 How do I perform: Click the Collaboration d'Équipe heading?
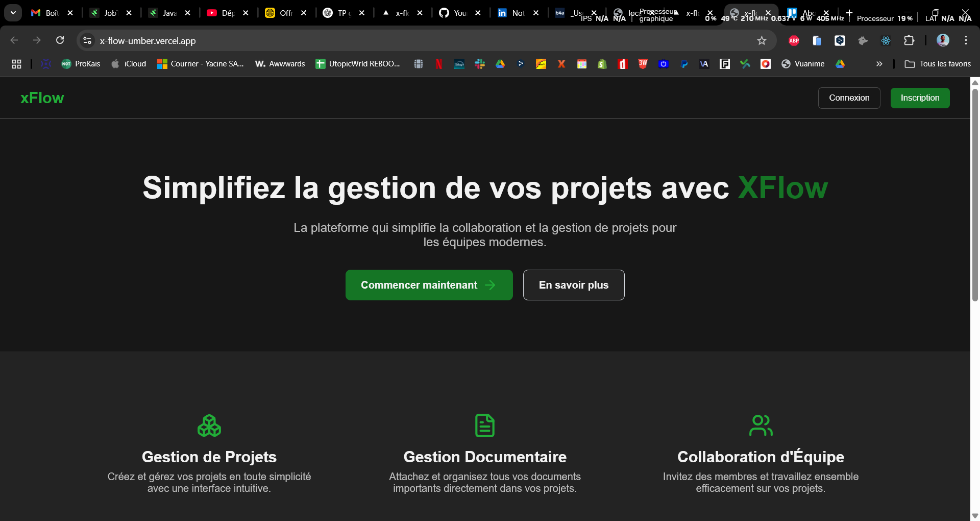(761, 457)
